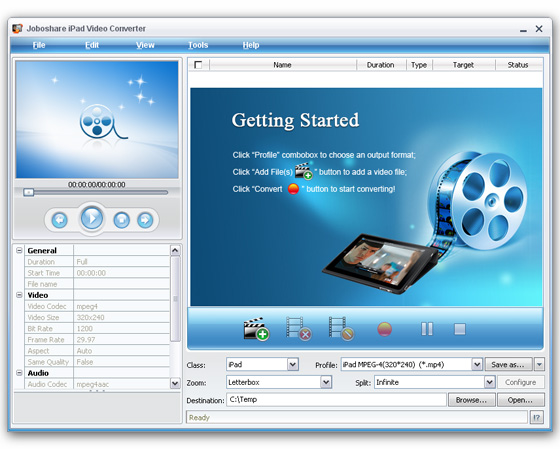Open the Tools menu
Screen dimensions: 560x449
198,45
